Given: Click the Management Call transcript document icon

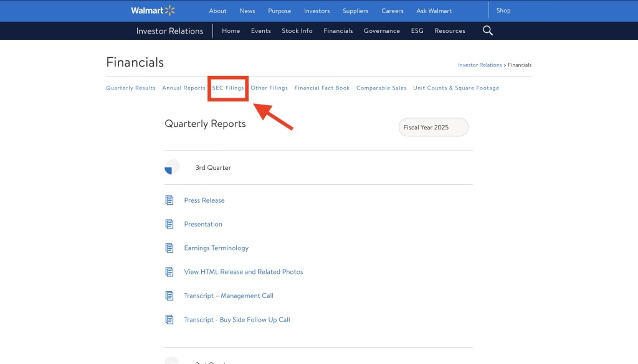Looking at the screenshot, I should click(x=169, y=296).
